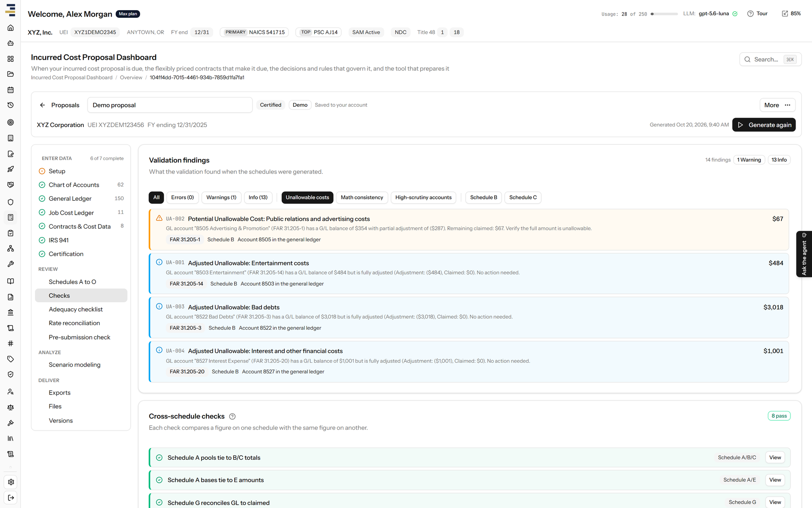Click the rocket icon in the sidebar
The height and width of the screenshot is (508, 812).
(x=11, y=169)
